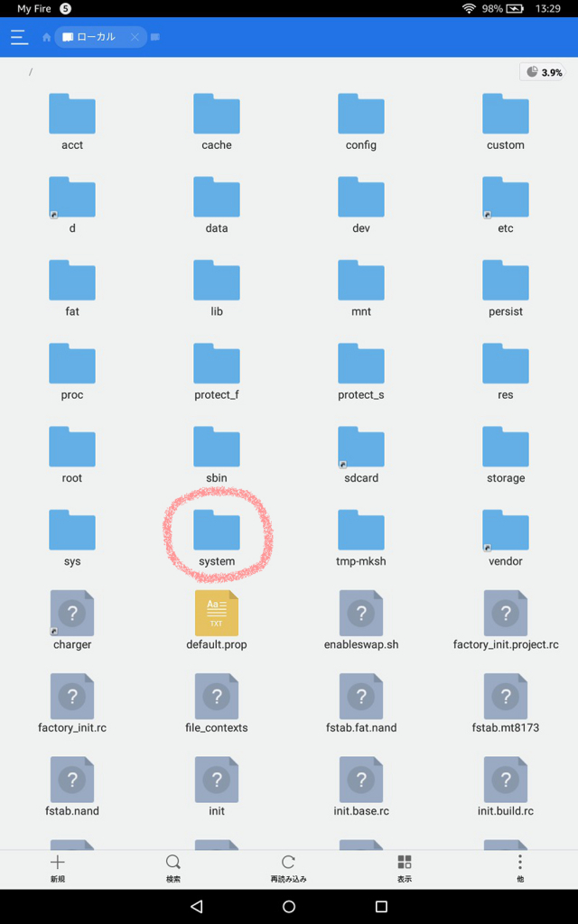Select the factory_init.project.rc file

tap(506, 621)
